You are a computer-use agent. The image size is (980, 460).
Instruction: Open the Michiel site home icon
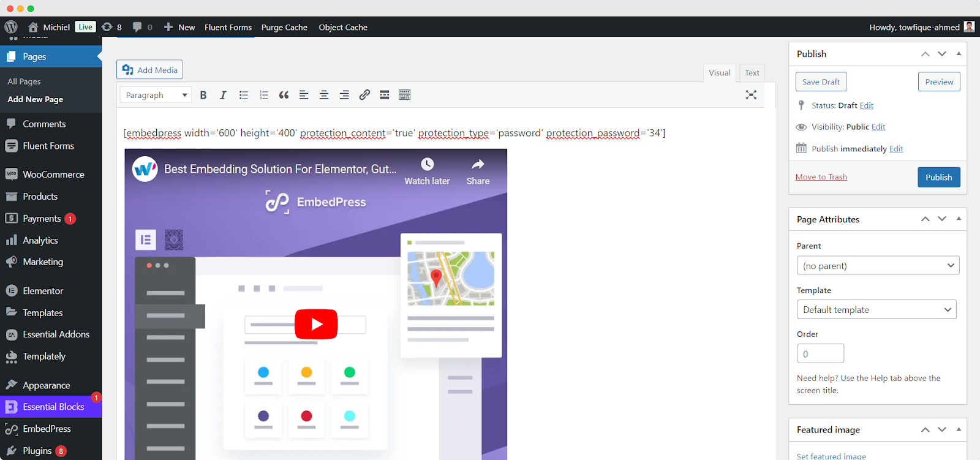pyautogui.click(x=33, y=27)
